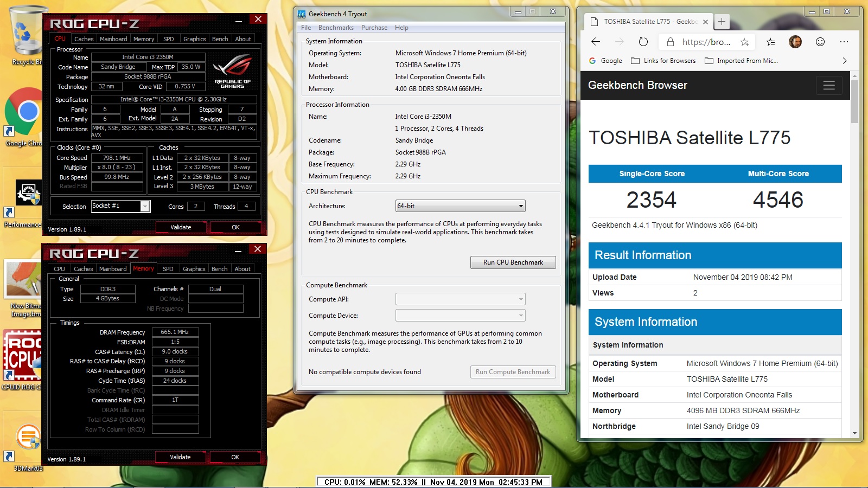Minimize the upper ROG CPU-Z window

pos(239,21)
